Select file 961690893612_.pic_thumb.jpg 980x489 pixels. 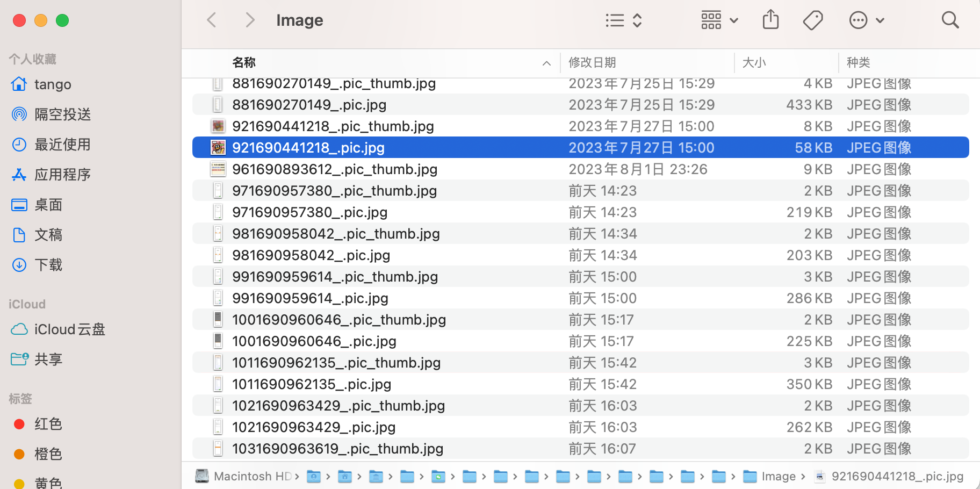[334, 169]
